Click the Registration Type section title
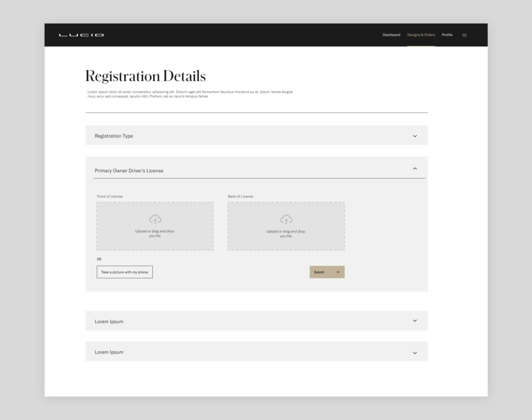532x420 pixels. pyautogui.click(x=114, y=136)
